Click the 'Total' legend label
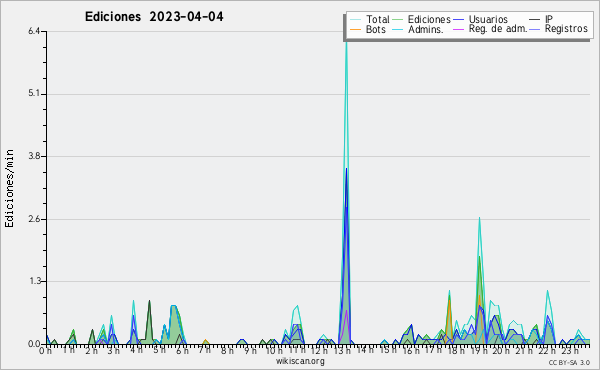This screenshot has height=370, width=600. point(377,19)
